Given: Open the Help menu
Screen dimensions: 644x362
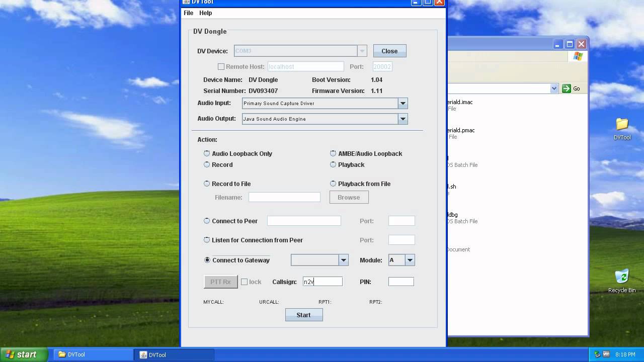Looking at the screenshot, I should tap(206, 13).
